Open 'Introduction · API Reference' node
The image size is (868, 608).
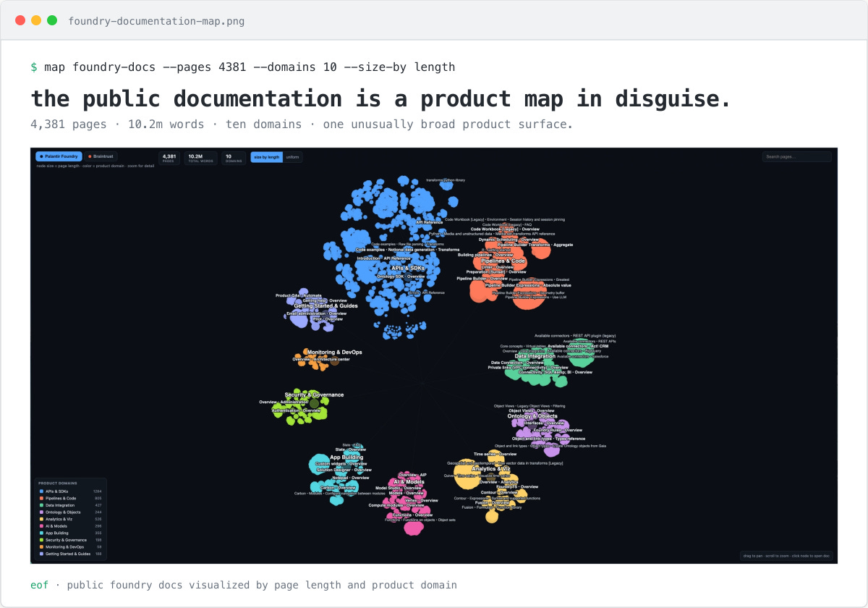click(383, 258)
